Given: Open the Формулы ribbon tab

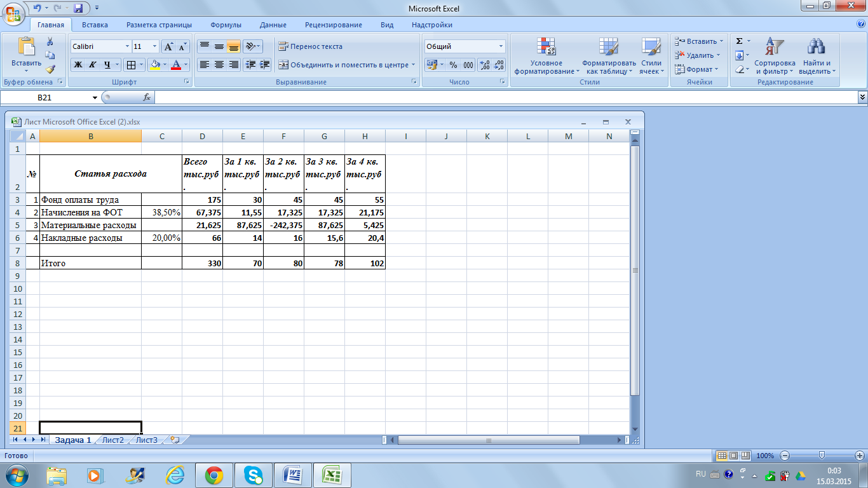Looking at the screenshot, I should pos(226,25).
